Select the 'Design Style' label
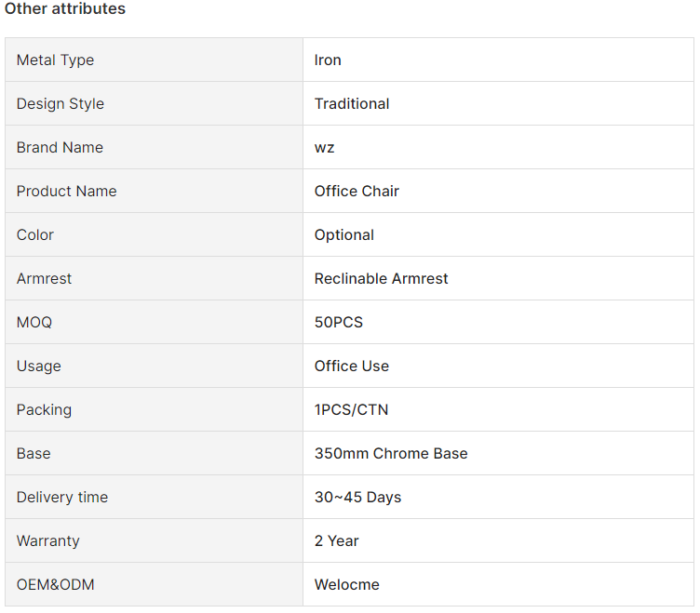 point(61,103)
